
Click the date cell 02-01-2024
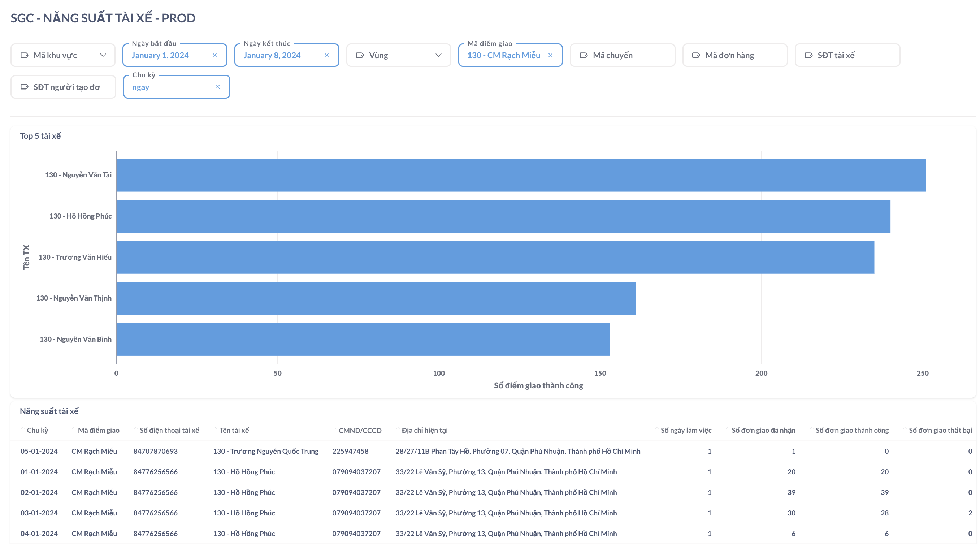39,492
